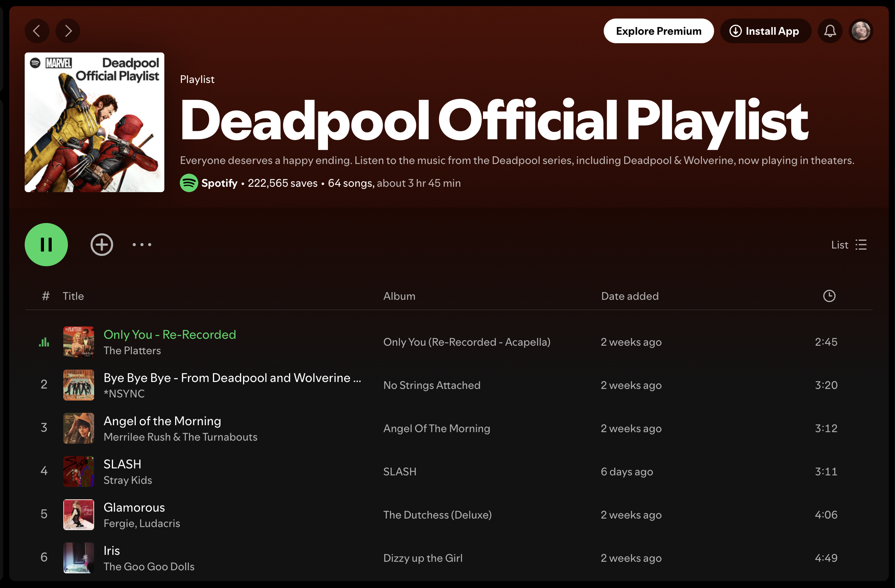
Task: Go back with the left arrow
Action: [37, 31]
